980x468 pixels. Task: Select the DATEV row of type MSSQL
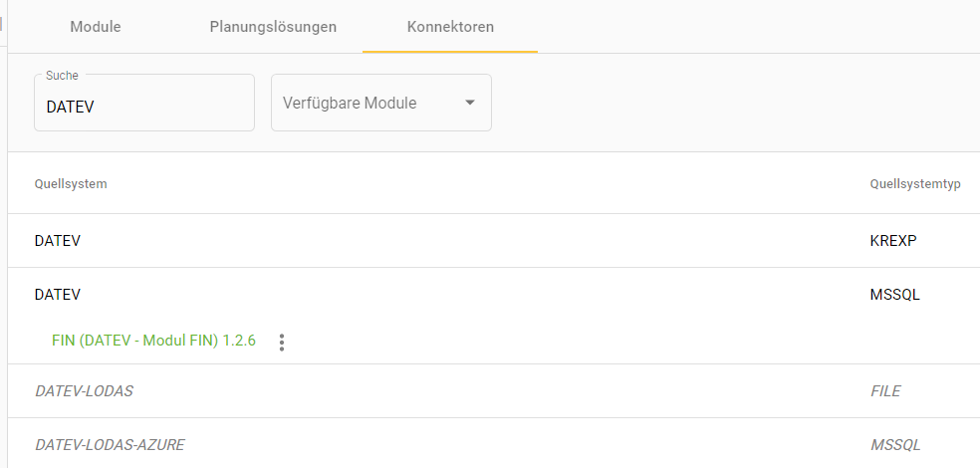pos(58,295)
